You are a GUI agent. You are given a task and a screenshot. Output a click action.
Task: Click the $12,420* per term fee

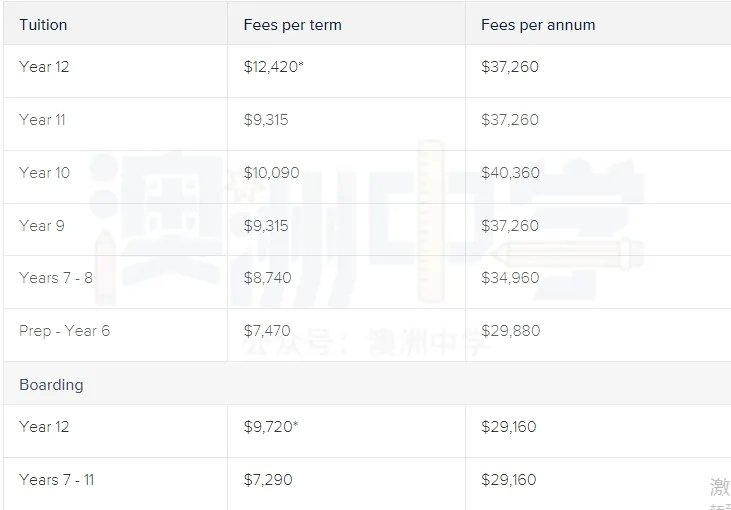273,67
